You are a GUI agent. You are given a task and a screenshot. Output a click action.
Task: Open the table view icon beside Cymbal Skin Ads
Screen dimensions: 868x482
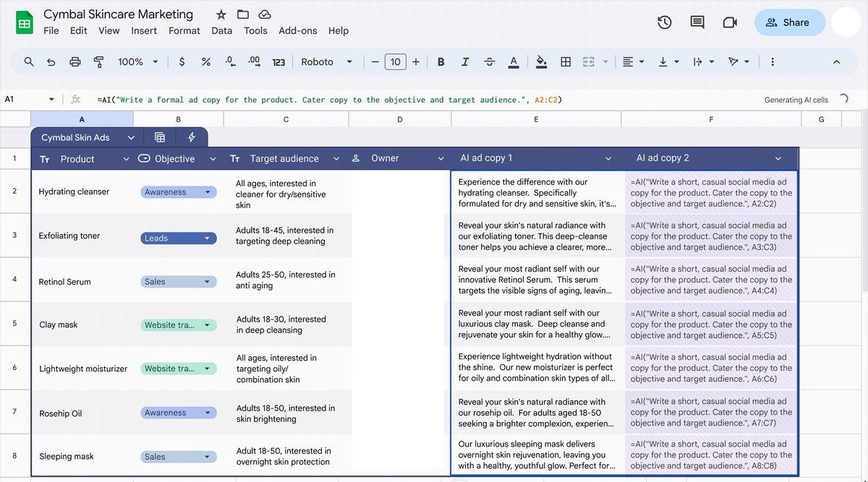click(160, 137)
